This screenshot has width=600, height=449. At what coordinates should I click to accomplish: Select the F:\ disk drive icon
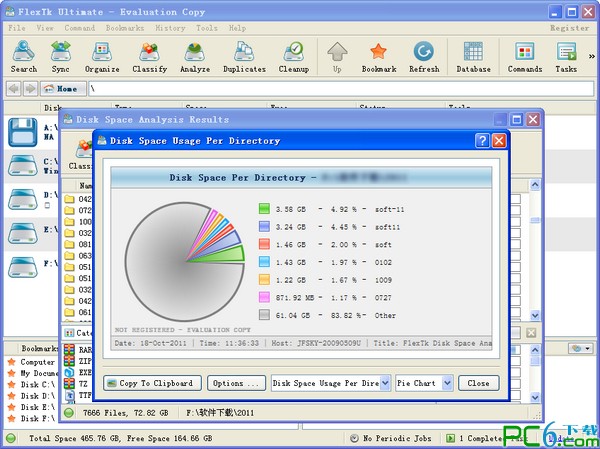pyautogui.click(x=23, y=267)
